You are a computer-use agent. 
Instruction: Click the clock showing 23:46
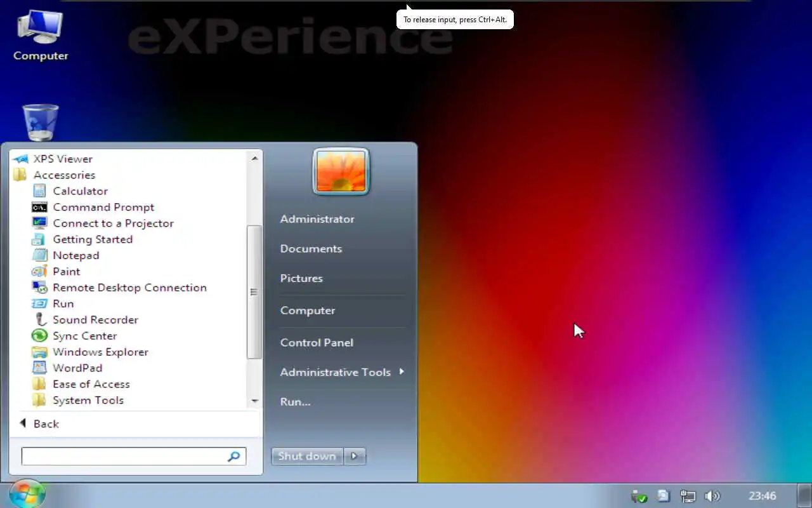click(x=762, y=496)
